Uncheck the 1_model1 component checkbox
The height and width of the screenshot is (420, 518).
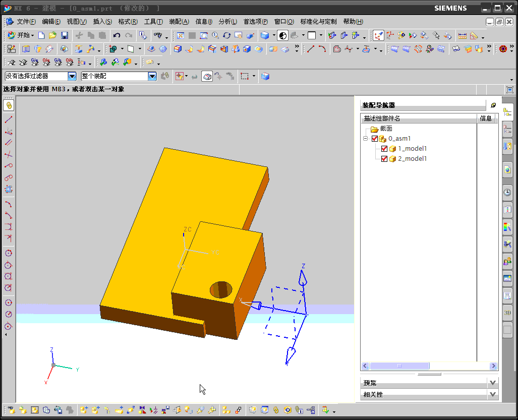coord(384,149)
